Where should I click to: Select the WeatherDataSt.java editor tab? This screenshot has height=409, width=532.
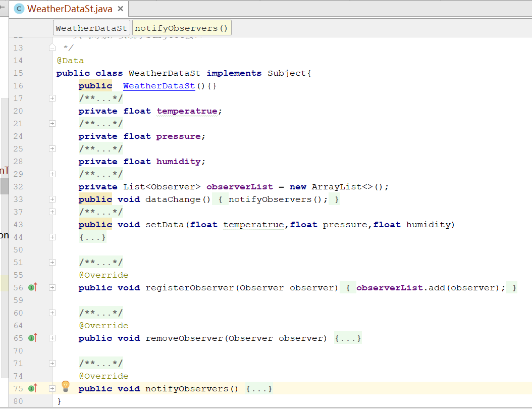pos(70,9)
